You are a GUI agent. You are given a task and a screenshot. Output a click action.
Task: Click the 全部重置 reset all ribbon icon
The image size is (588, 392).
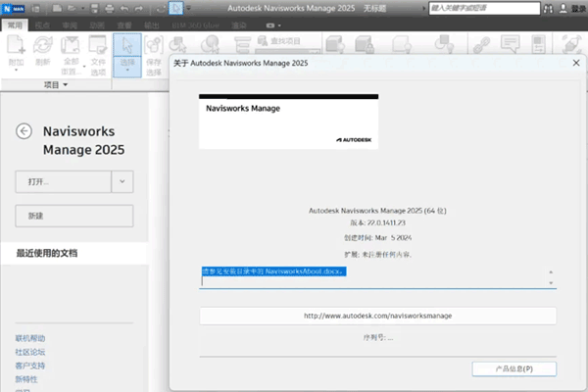click(71, 44)
